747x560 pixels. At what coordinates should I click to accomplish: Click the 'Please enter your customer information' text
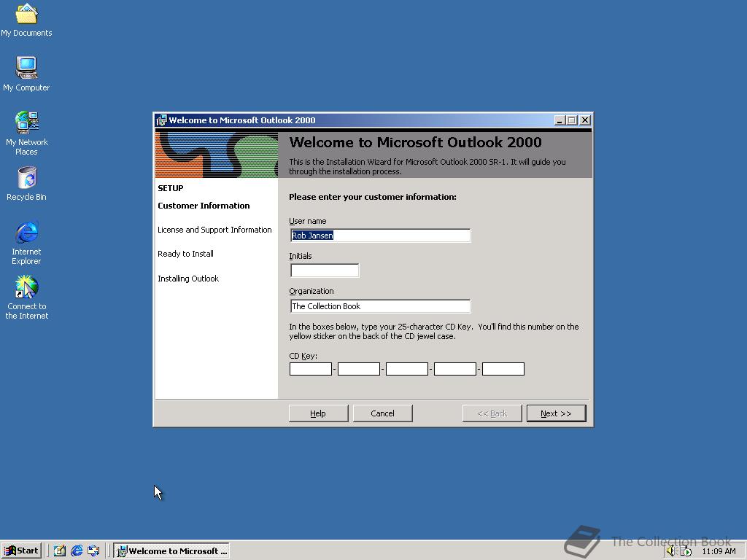click(x=373, y=197)
